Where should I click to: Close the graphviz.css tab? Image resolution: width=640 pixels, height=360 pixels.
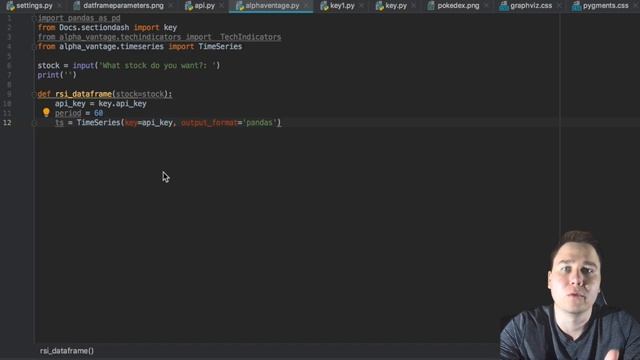tap(558, 6)
